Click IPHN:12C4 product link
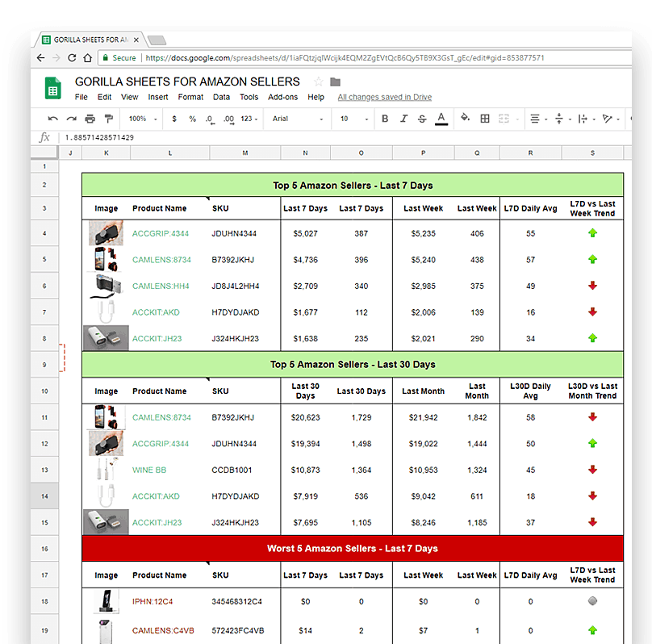This screenshot has width=652, height=644. (153, 601)
